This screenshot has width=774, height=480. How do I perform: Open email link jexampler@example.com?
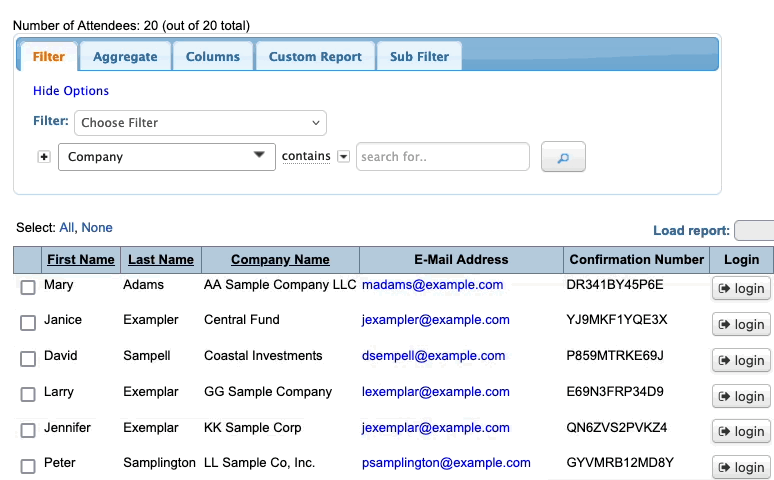click(x=435, y=320)
